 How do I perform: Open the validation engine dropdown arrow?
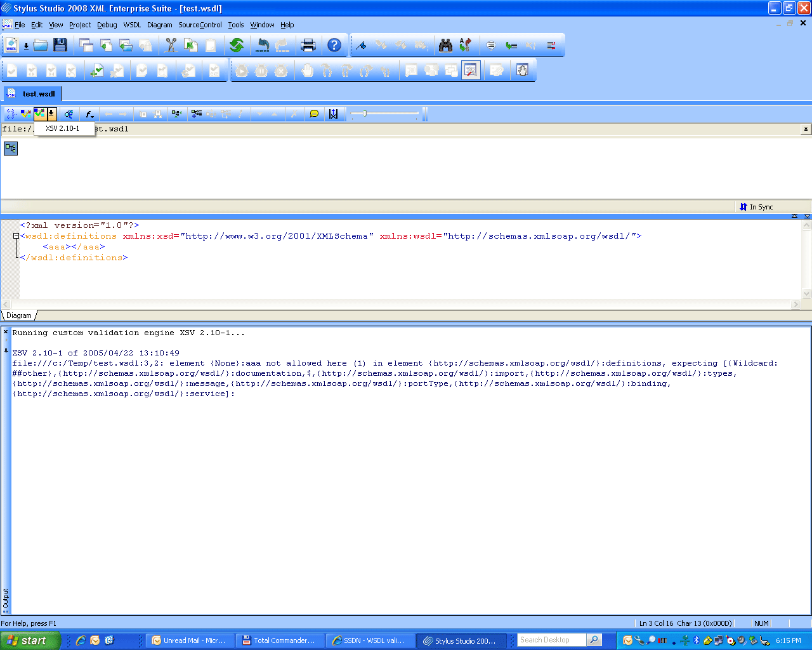[x=51, y=114]
